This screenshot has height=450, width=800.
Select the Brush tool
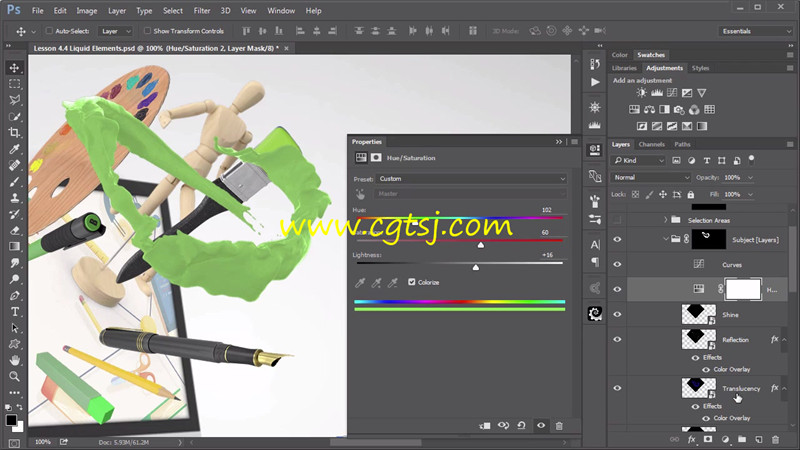point(14,182)
